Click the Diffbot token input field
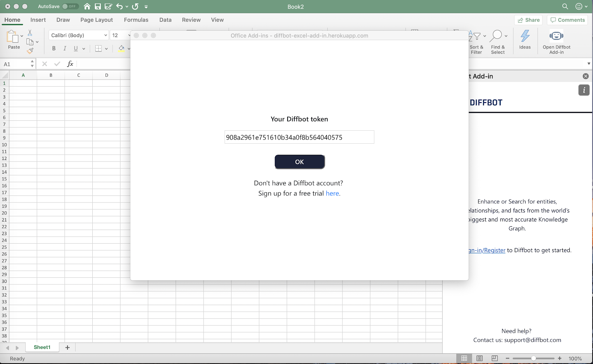The width and height of the screenshot is (593, 364). (299, 137)
